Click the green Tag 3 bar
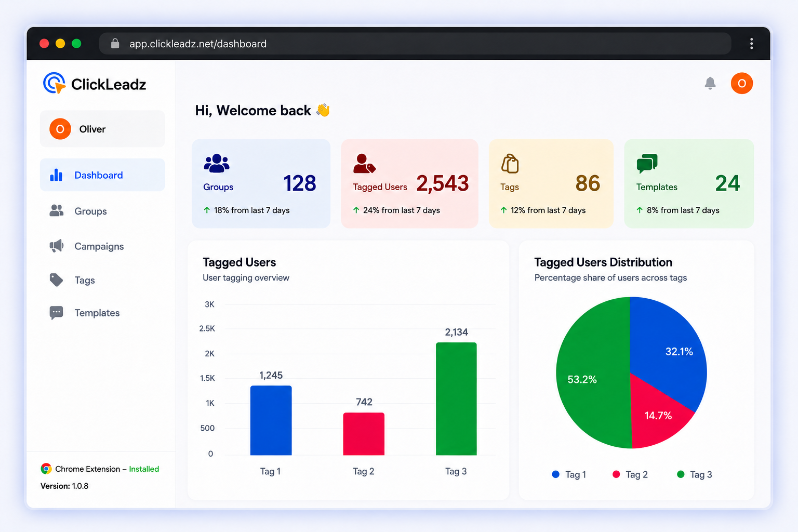798x532 pixels. [x=456, y=398]
